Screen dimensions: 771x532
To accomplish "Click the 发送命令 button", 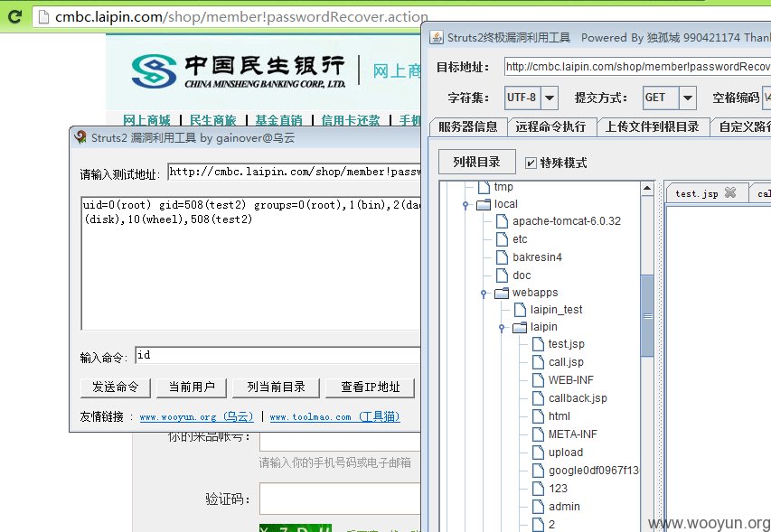I will pyautogui.click(x=116, y=387).
